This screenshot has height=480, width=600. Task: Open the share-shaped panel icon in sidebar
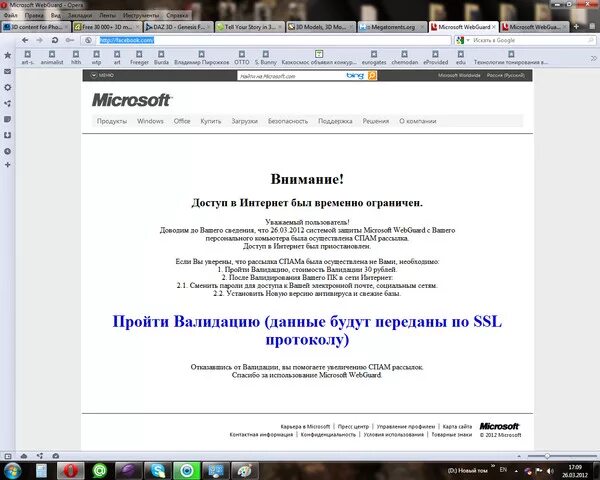point(7,103)
